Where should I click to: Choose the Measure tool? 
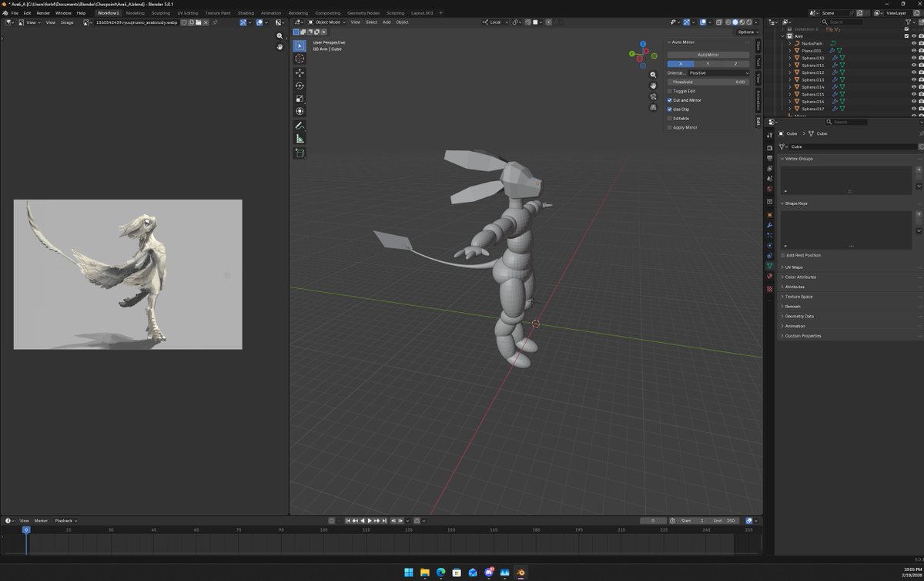[300, 139]
